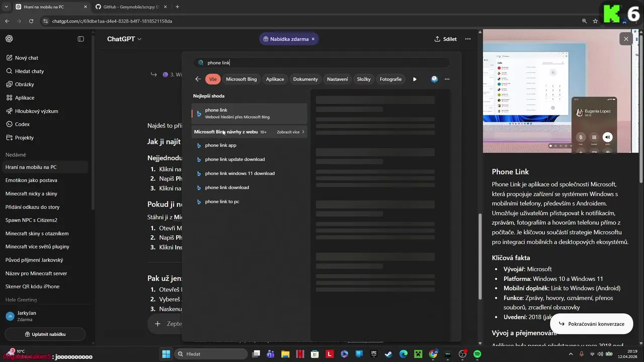
Task: Open Steam from taskbar
Action: (x=388, y=354)
